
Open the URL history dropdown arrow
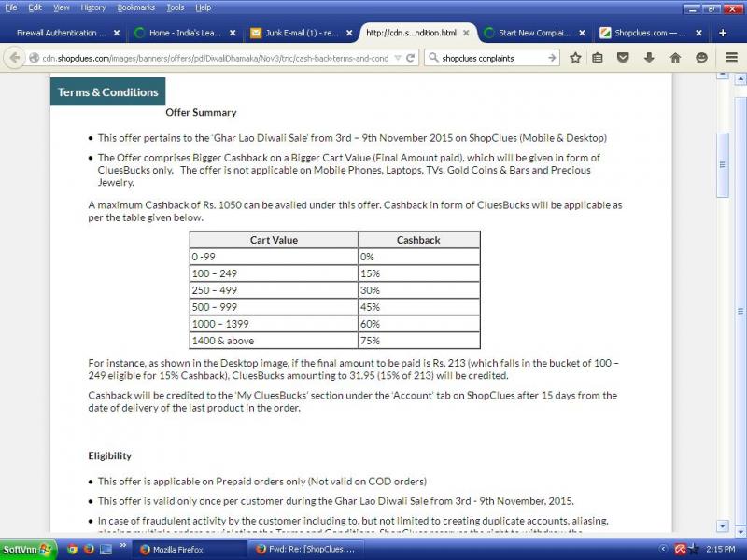398,58
